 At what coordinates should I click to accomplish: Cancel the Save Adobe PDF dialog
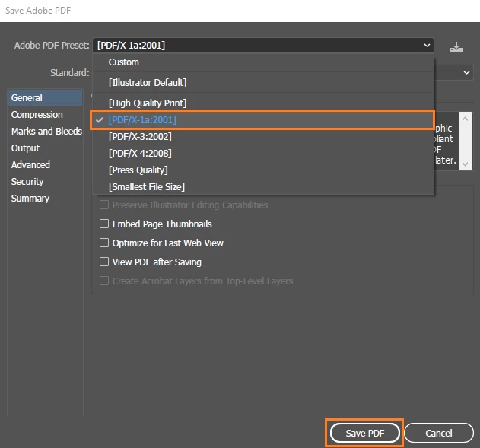[x=439, y=433]
